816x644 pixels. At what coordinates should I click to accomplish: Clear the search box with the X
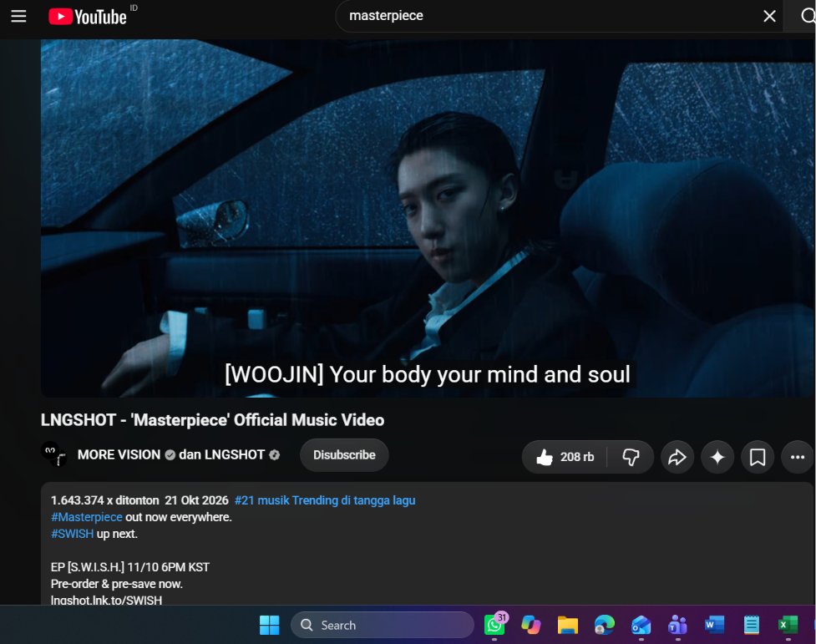point(769,16)
